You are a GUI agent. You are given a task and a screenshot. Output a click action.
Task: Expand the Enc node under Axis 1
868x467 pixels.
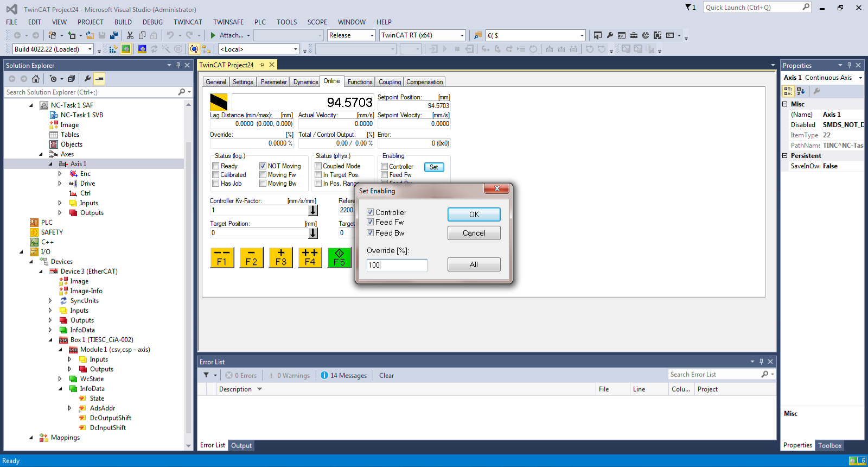coord(60,174)
